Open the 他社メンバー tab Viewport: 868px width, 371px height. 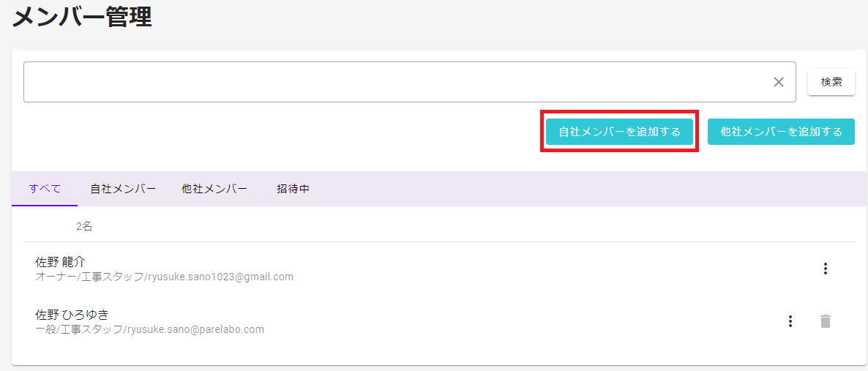coord(214,189)
